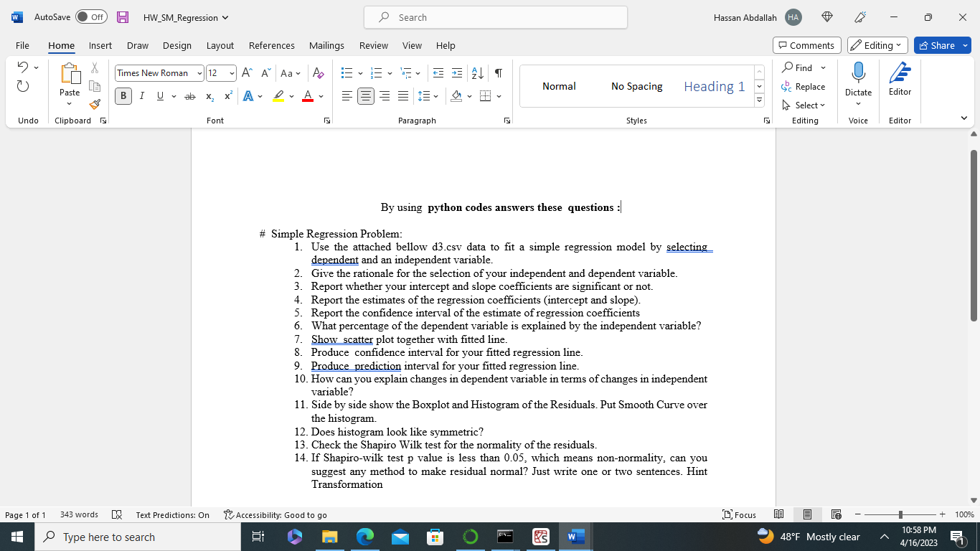Toggle Strikethrough formatting
The width and height of the screenshot is (980, 551).
point(190,95)
